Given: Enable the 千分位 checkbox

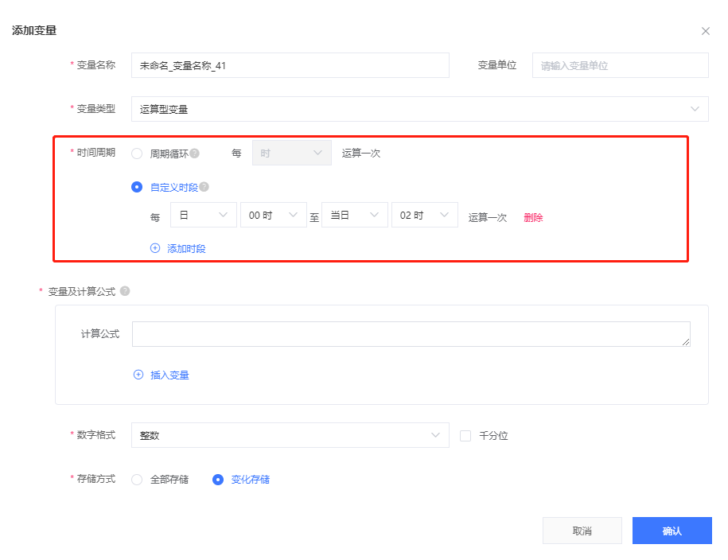Looking at the screenshot, I should point(465,436).
